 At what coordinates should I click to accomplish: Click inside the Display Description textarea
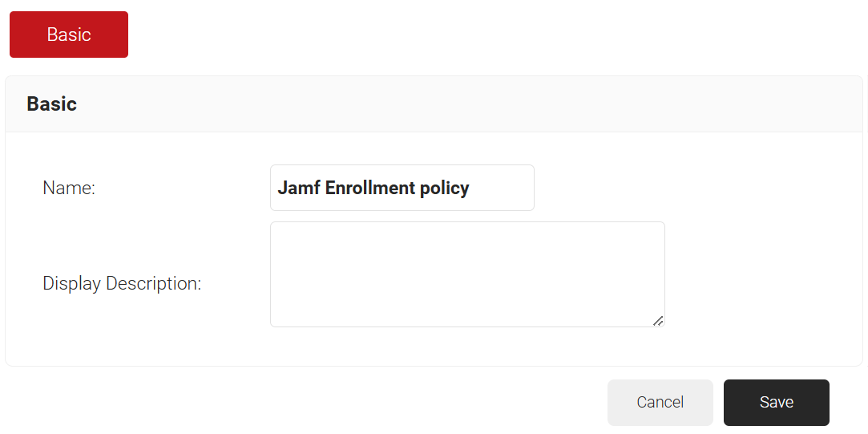coord(467,274)
